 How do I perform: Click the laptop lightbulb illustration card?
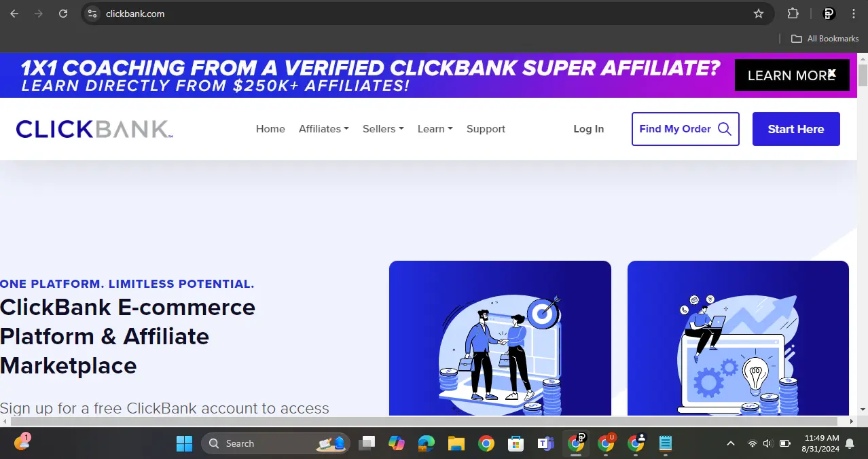[x=738, y=338]
